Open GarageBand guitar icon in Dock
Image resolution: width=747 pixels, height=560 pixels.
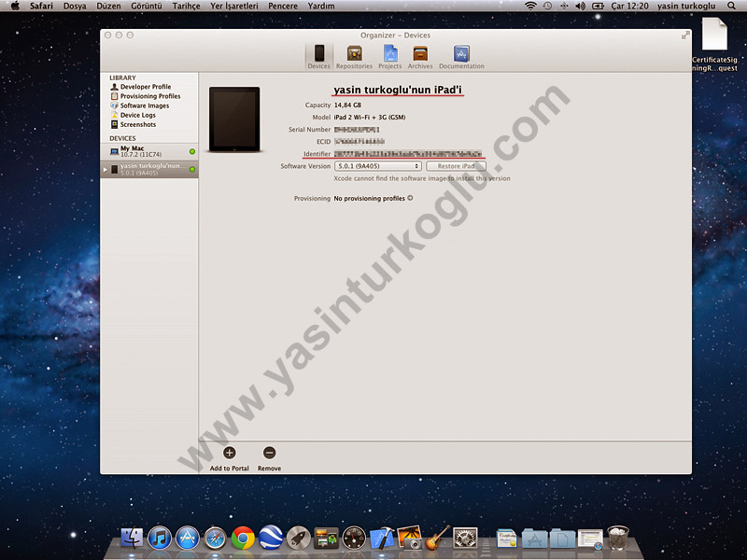tap(437, 539)
